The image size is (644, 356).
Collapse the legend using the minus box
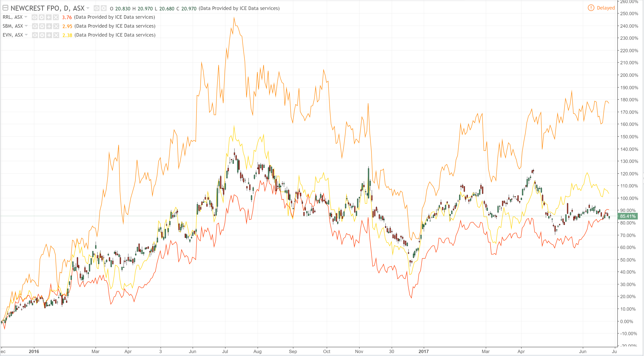pyautogui.click(x=5, y=8)
